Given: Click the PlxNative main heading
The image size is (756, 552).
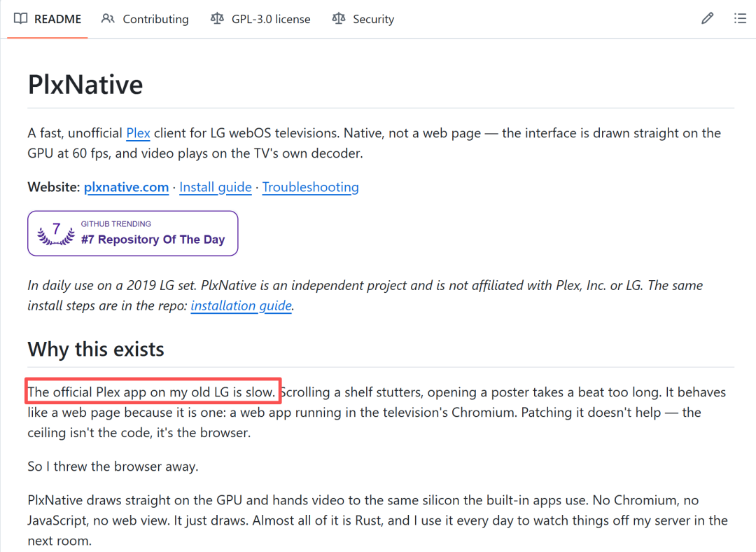Looking at the screenshot, I should pyautogui.click(x=85, y=85).
